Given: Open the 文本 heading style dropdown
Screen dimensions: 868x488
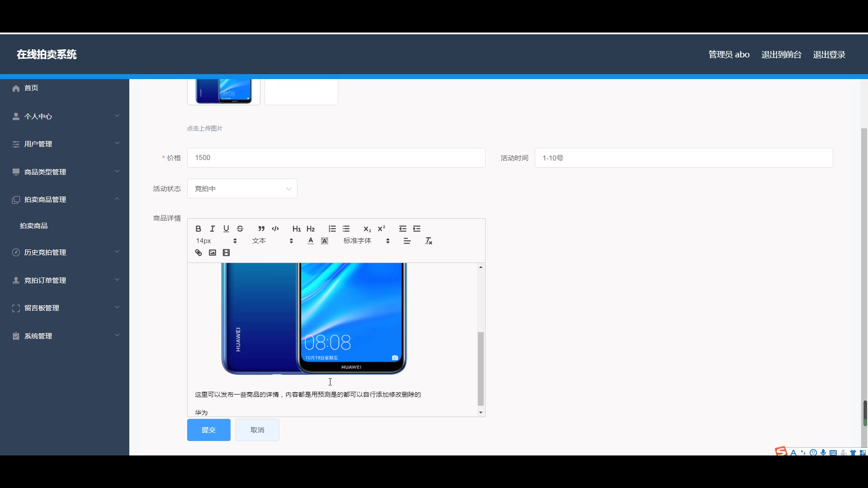Looking at the screenshot, I should [x=272, y=241].
